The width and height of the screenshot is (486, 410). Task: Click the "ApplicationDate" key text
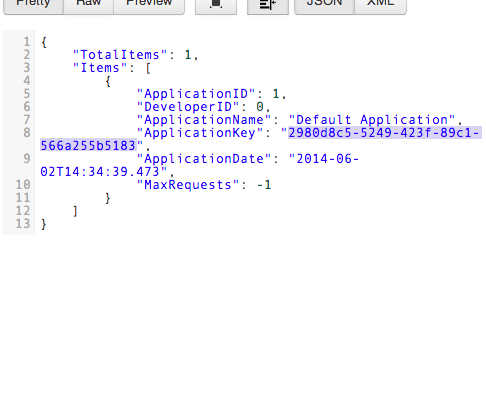pyautogui.click(x=204, y=159)
